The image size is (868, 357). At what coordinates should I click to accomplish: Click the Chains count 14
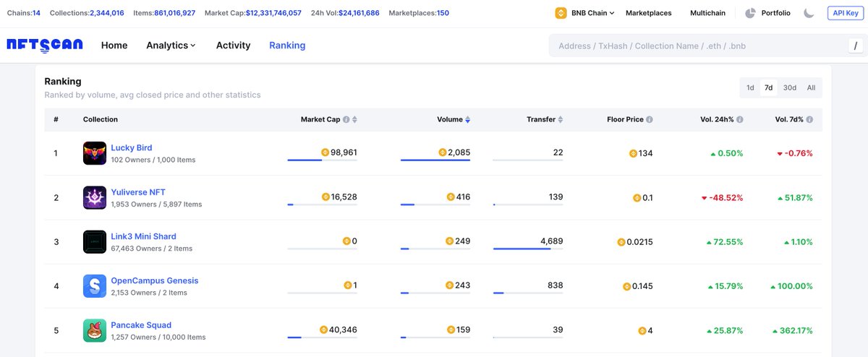click(36, 13)
